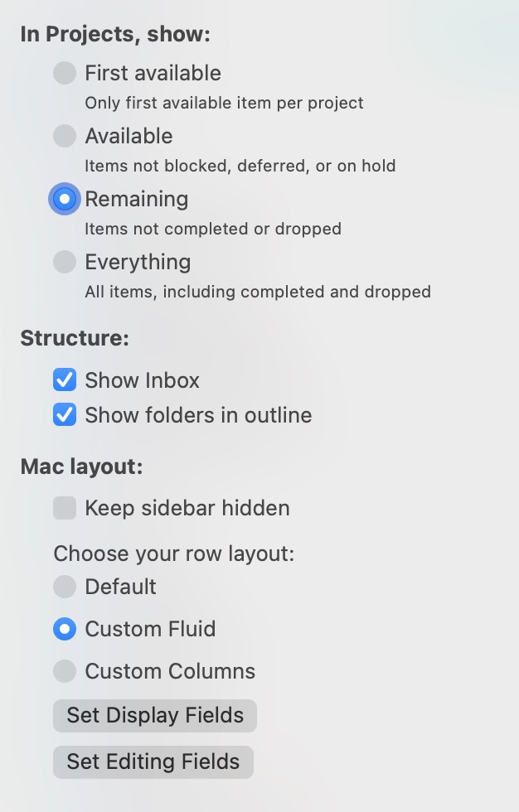Select the Default row layout
The image size is (519, 812).
(64, 587)
